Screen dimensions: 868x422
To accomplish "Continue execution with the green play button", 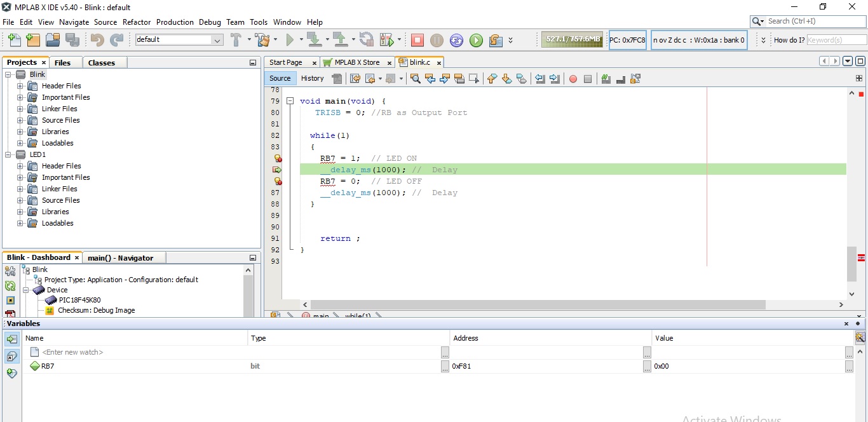I will coord(477,40).
